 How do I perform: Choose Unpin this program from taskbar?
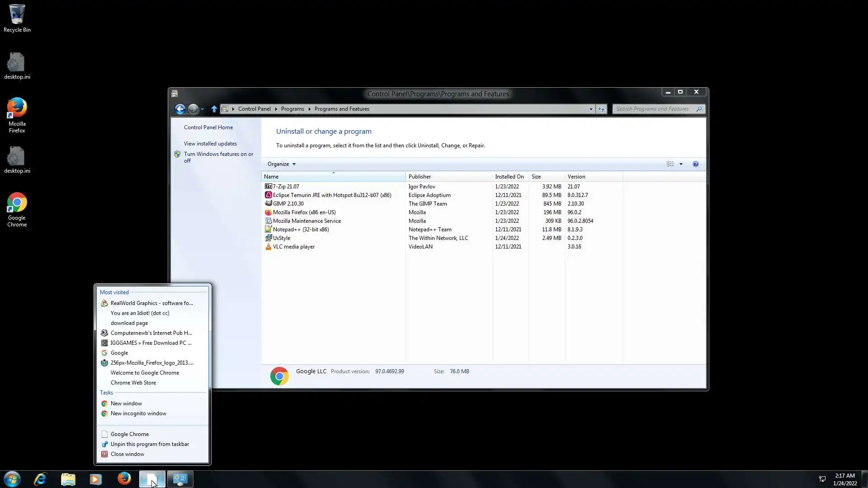click(x=150, y=444)
